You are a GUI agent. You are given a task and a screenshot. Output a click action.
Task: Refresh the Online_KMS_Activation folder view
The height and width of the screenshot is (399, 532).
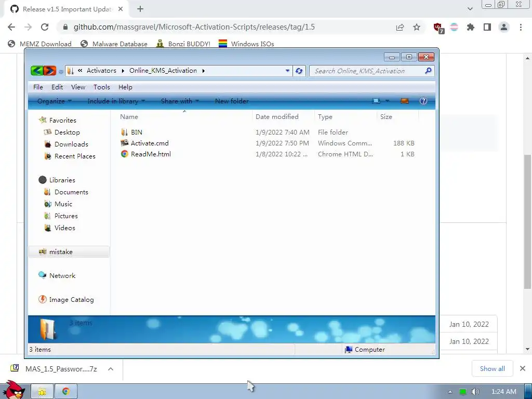coord(299,71)
